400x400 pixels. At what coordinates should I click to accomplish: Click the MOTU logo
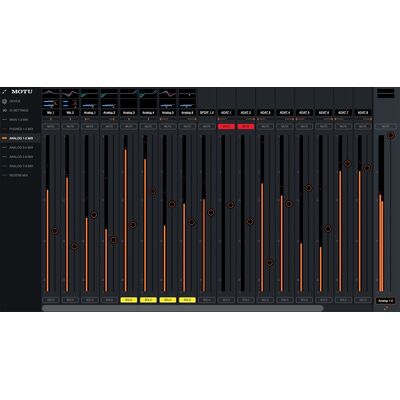pos(22,92)
